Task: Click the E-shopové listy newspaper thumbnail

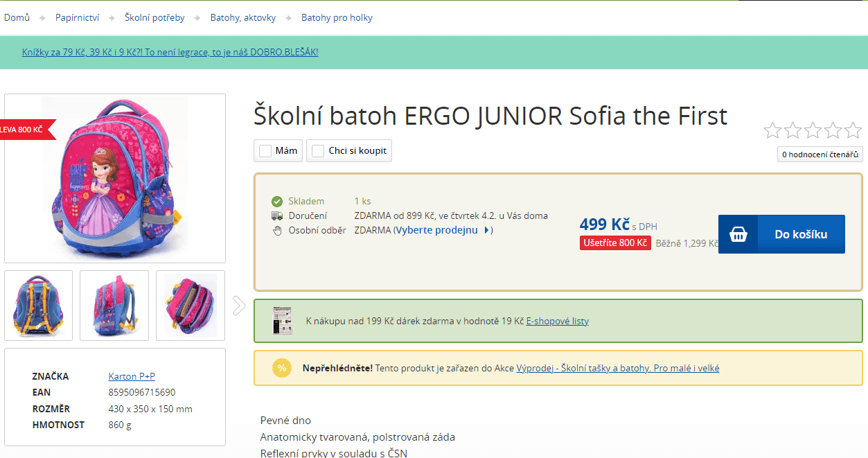Action: [282, 321]
